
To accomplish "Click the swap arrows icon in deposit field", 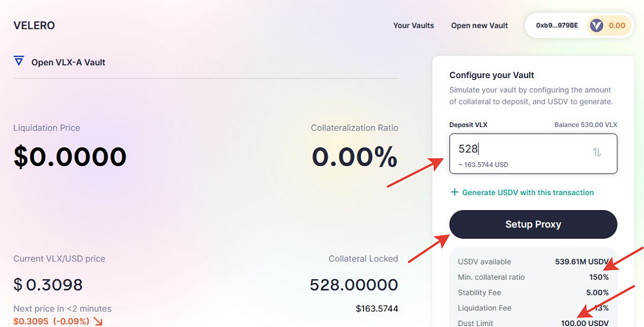I will click(597, 152).
